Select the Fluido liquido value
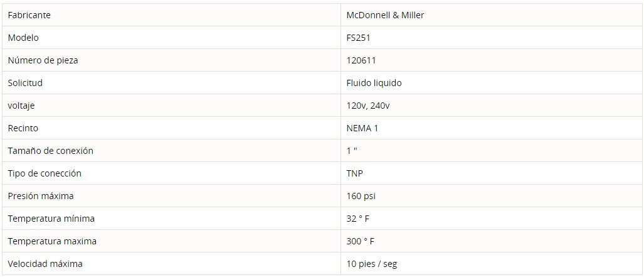 374,83
